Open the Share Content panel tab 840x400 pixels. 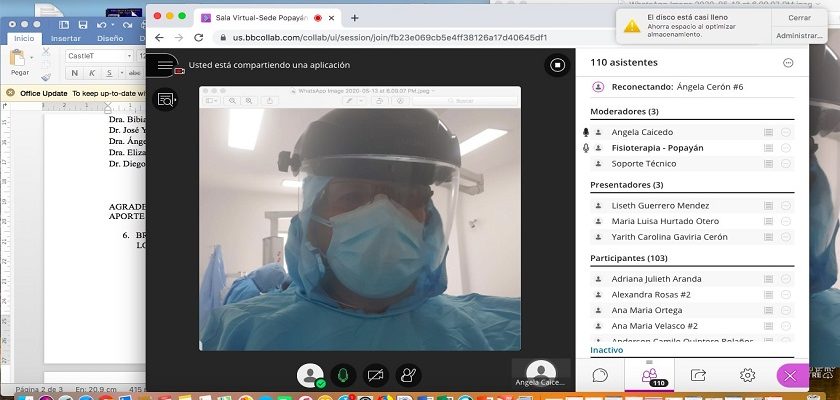coord(698,375)
